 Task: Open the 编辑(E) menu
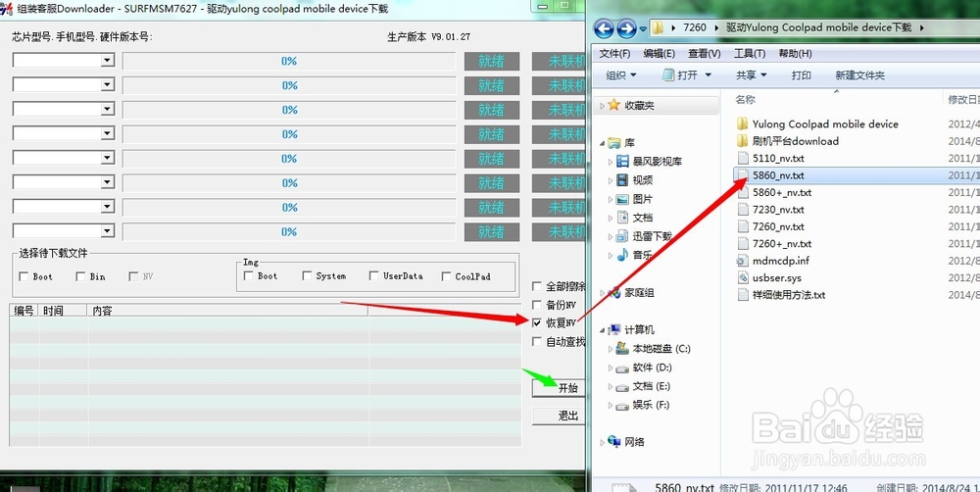[660, 54]
